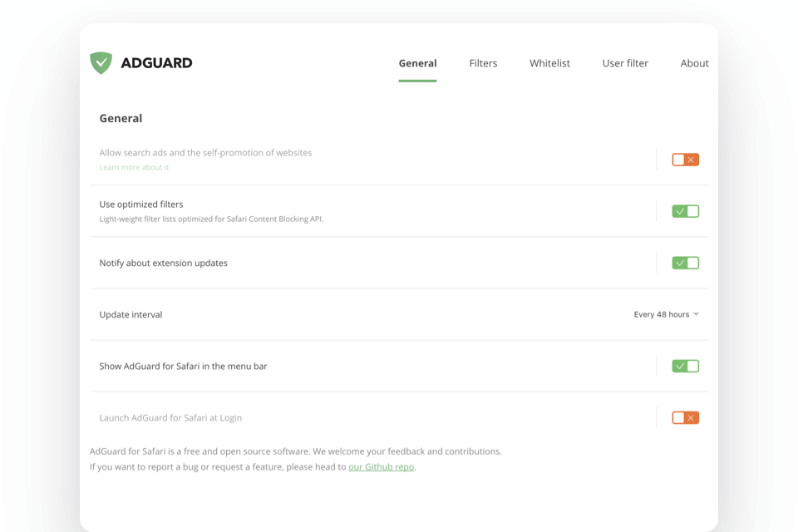798x532 pixels.
Task: Click the green checkmark inside the shield
Action: pyautogui.click(x=101, y=61)
